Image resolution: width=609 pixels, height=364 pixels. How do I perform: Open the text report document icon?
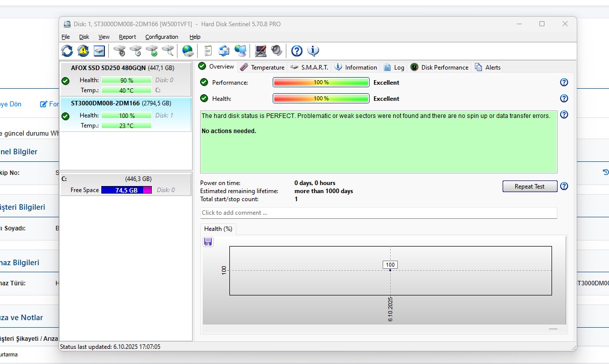click(208, 50)
